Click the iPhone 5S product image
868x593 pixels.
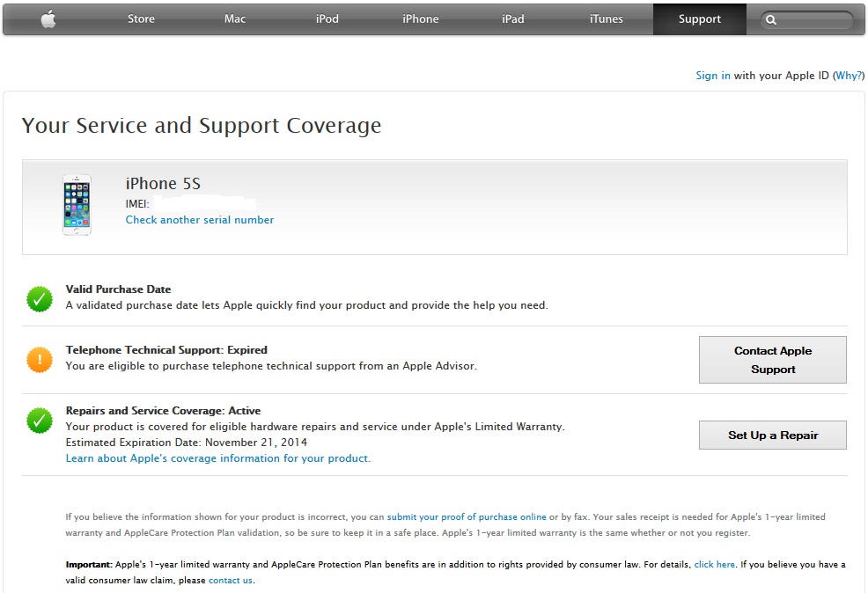pyautogui.click(x=77, y=205)
